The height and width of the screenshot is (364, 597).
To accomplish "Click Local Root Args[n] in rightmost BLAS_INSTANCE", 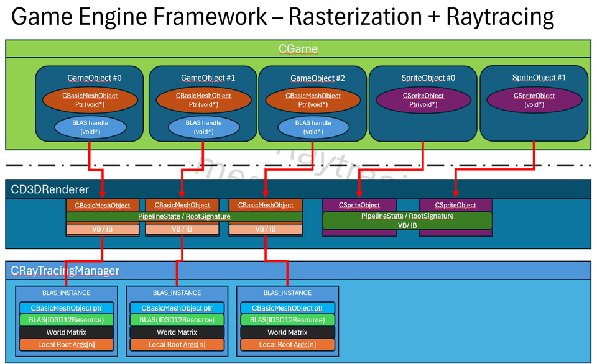I will 287,345.
